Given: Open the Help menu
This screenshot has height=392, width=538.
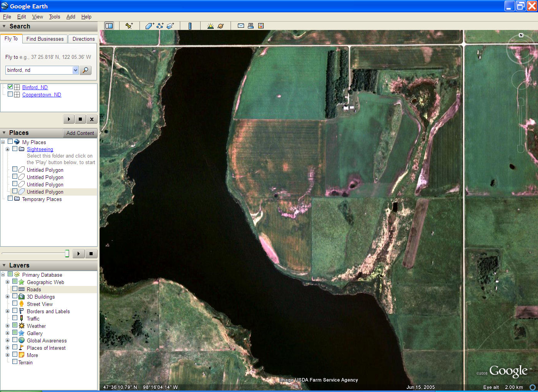Looking at the screenshot, I should point(86,17).
